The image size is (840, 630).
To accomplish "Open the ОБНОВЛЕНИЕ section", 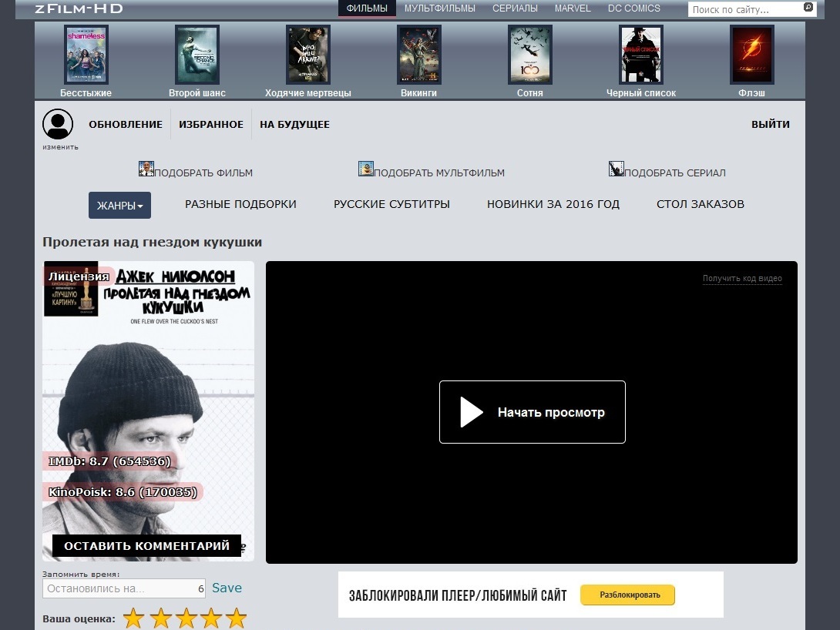I will click(x=126, y=124).
